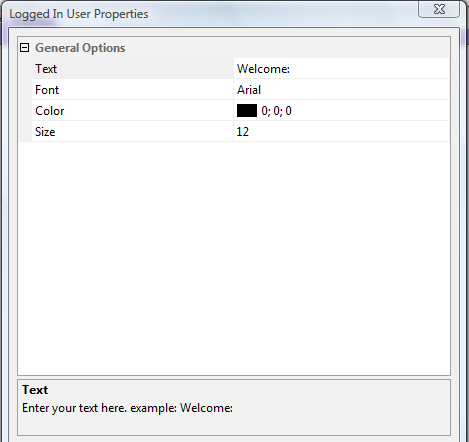Close the Logged In User Properties dialog
469x442 pixels.
point(439,9)
